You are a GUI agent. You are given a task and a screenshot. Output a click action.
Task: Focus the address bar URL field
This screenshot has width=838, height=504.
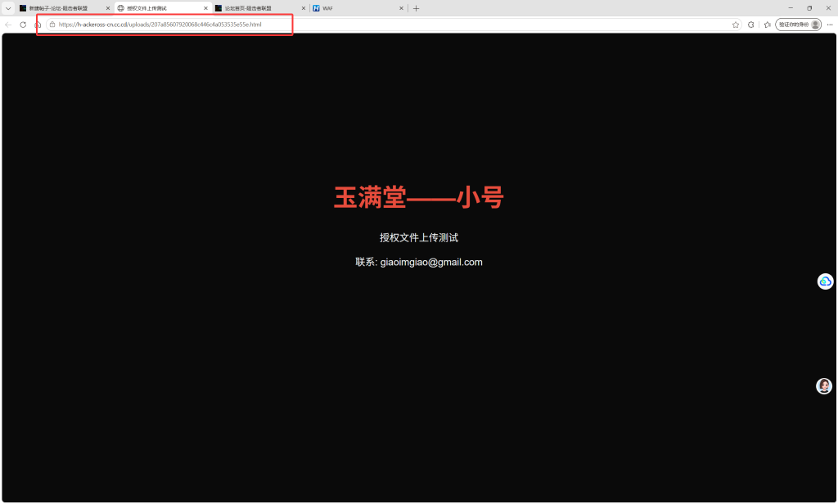point(393,25)
